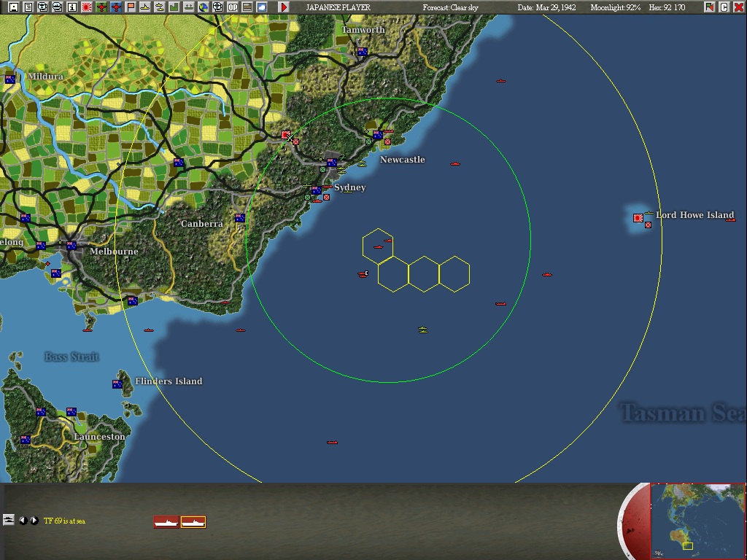Click the 'Lord Howe Island' label

[x=695, y=215]
